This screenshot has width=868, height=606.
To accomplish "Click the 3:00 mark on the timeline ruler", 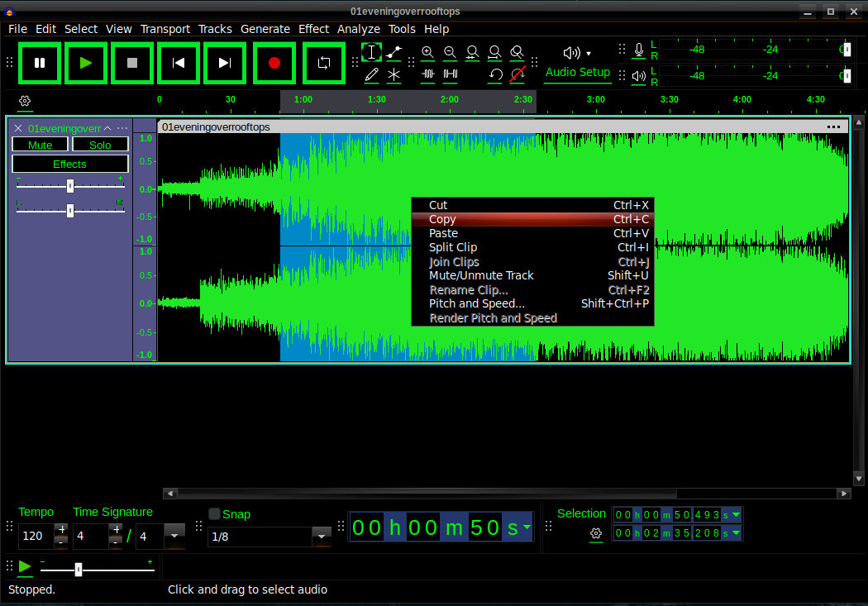I will click(x=596, y=99).
